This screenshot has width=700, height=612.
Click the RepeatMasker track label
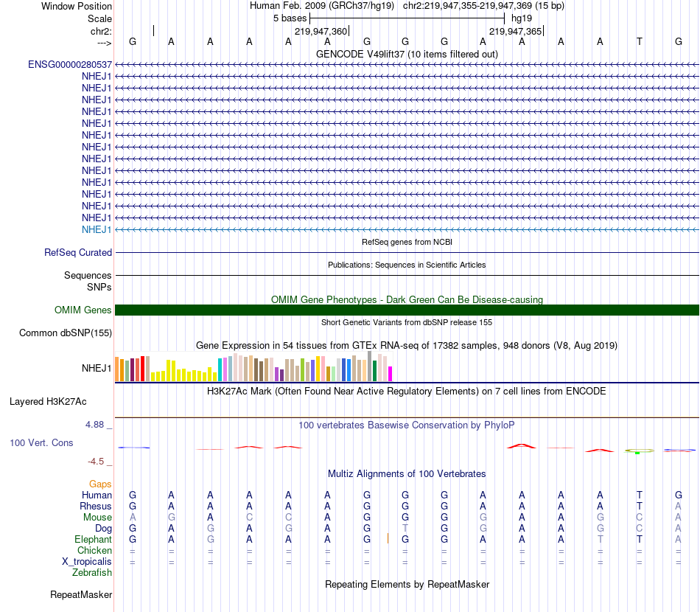[x=81, y=594]
